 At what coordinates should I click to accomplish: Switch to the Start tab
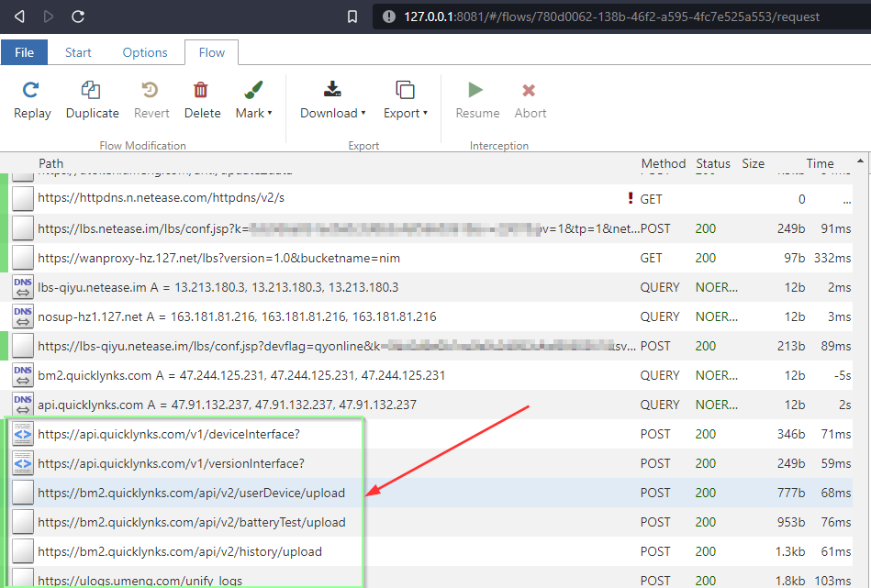pyautogui.click(x=78, y=52)
